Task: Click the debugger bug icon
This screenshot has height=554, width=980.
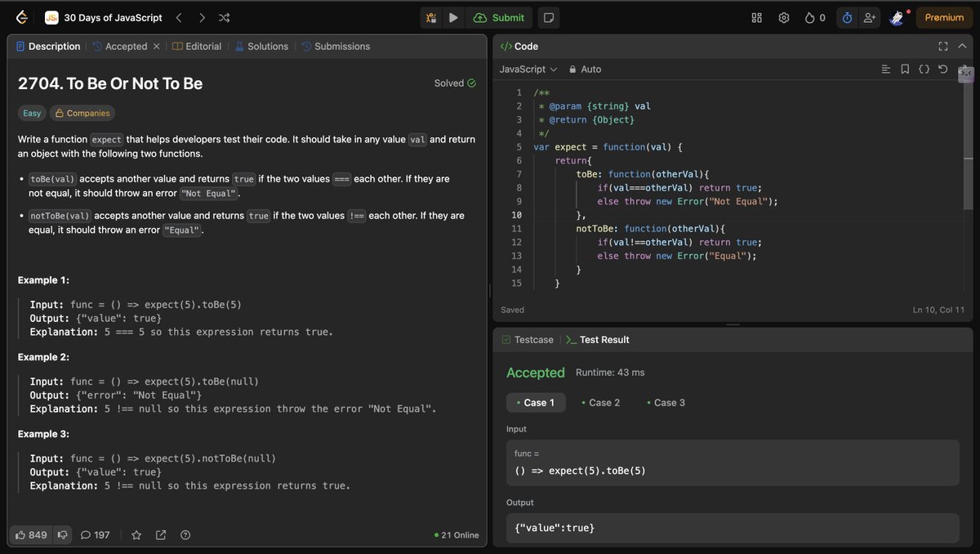Action: pyautogui.click(x=432, y=17)
